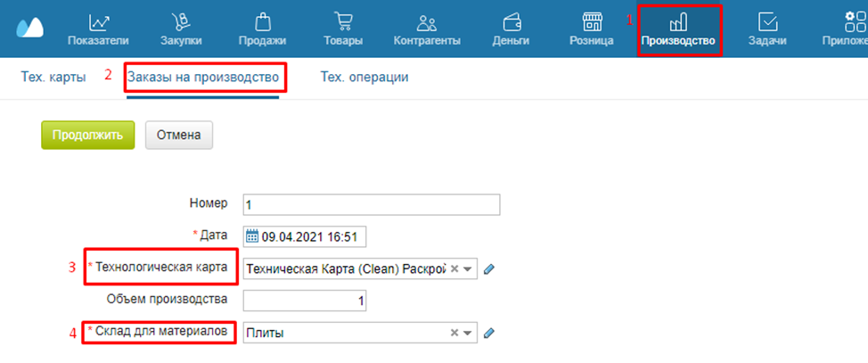Screen dimensions: 868x363
Task: Open the Производство section
Action: click(678, 30)
